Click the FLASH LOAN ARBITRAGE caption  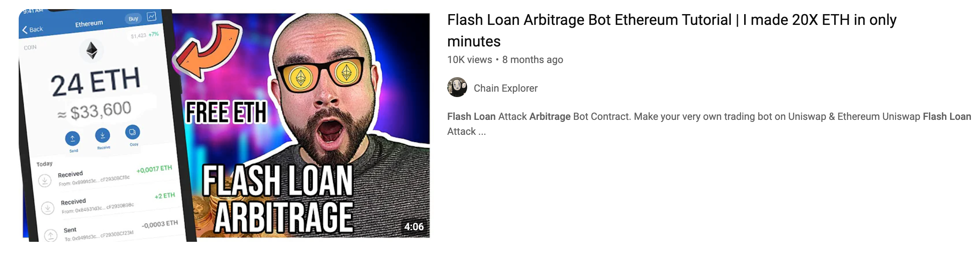point(278,198)
